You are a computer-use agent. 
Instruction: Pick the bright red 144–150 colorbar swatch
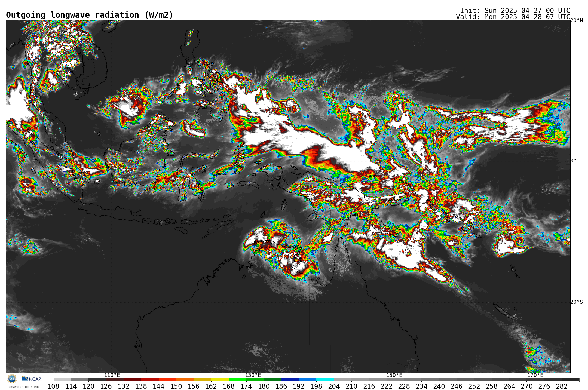167,379
